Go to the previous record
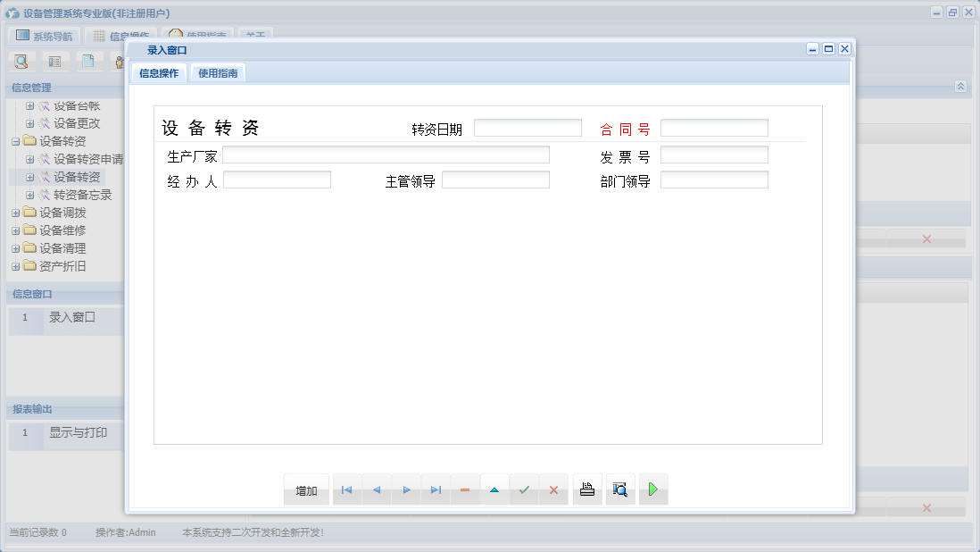This screenshot has width=980, height=552. (377, 490)
